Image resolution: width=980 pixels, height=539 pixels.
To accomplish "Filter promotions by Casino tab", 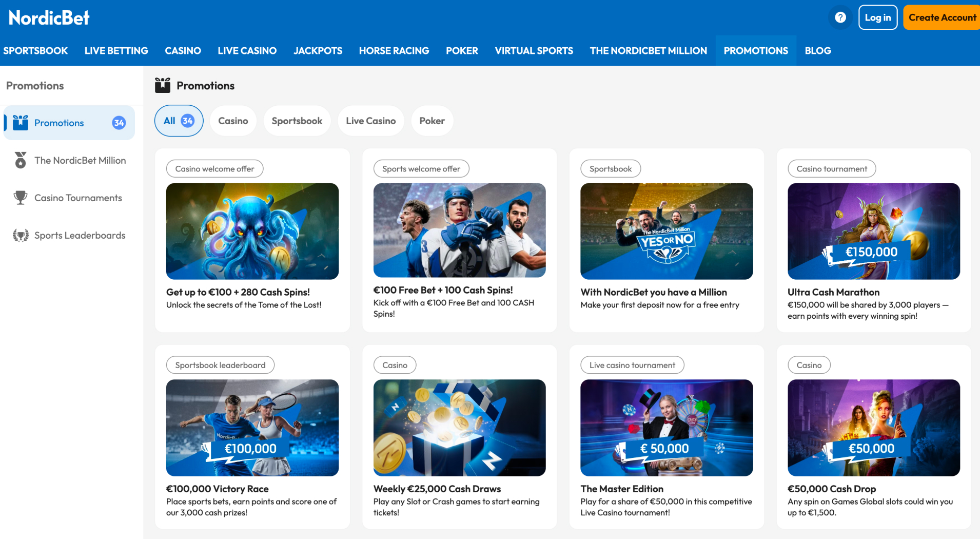I will [233, 121].
